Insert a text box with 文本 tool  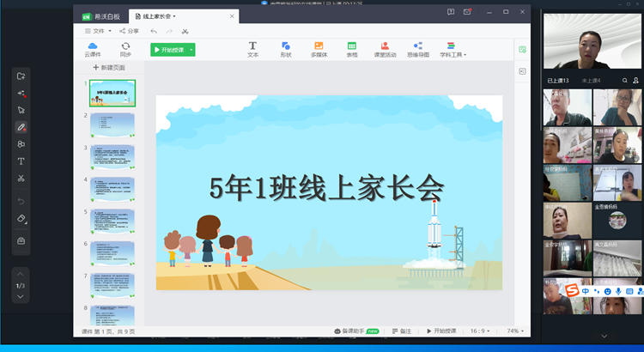pyautogui.click(x=252, y=49)
